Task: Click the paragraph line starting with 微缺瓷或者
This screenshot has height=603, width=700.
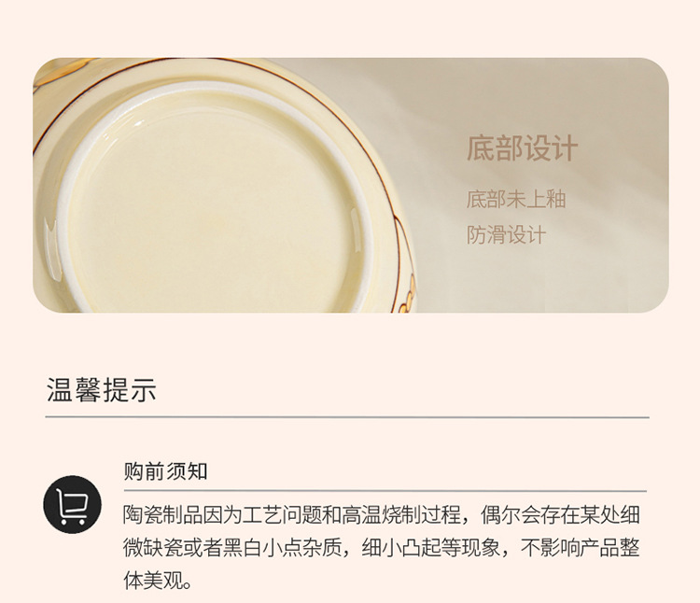Action: coord(382,548)
